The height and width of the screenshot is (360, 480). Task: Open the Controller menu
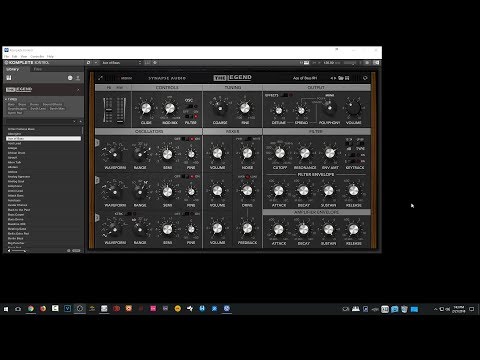(x=37, y=56)
